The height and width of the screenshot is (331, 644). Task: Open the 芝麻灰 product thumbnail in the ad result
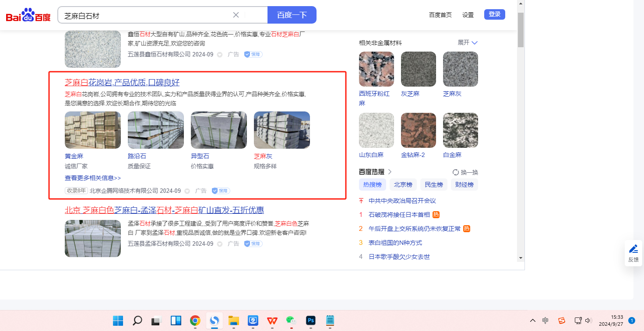pyautogui.click(x=282, y=130)
